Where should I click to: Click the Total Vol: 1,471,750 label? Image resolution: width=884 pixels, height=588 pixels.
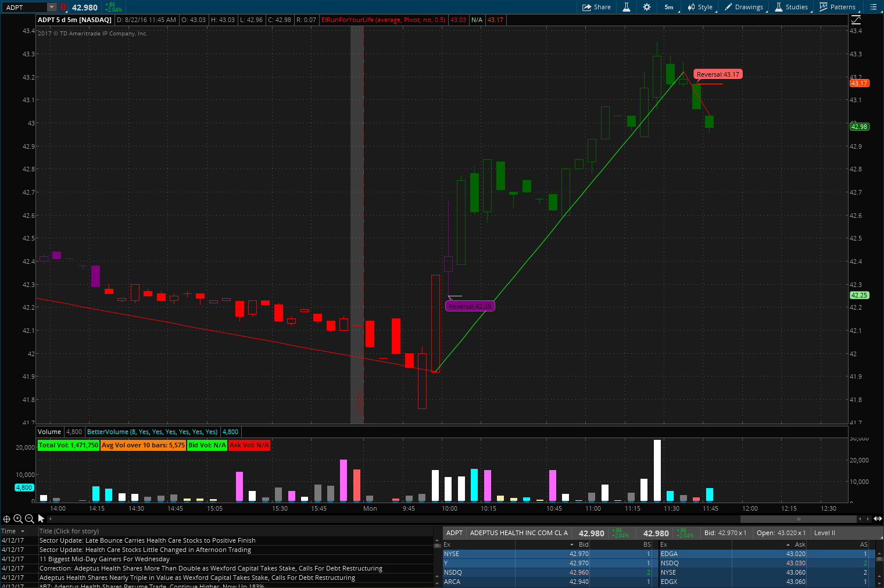point(68,445)
